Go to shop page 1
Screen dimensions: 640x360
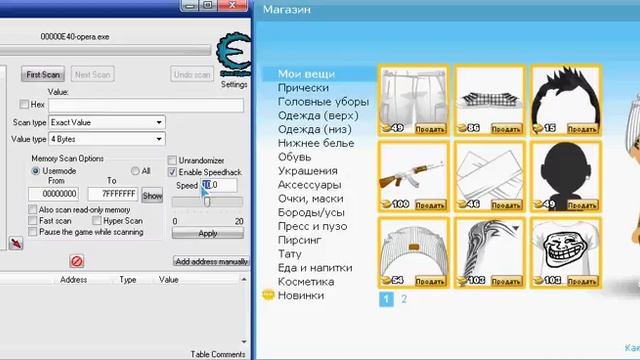386,299
